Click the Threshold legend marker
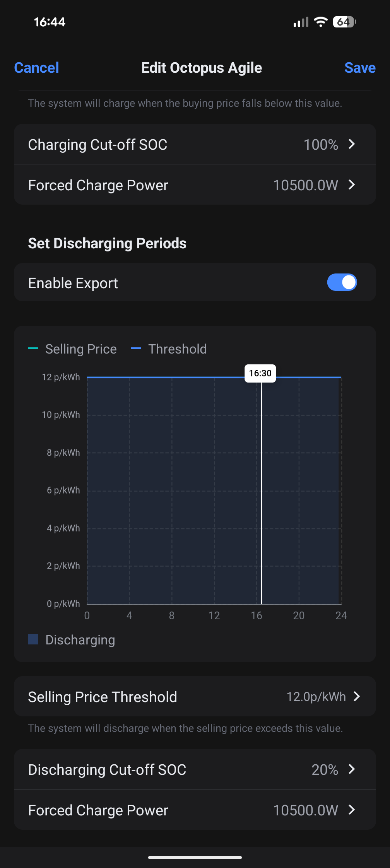Viewport: 390px width, 868px height. pyautogui.click(x=136, y=349)
